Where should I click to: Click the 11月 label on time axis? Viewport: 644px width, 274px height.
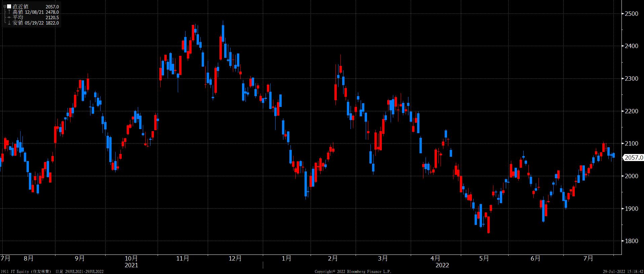[183, 259]
